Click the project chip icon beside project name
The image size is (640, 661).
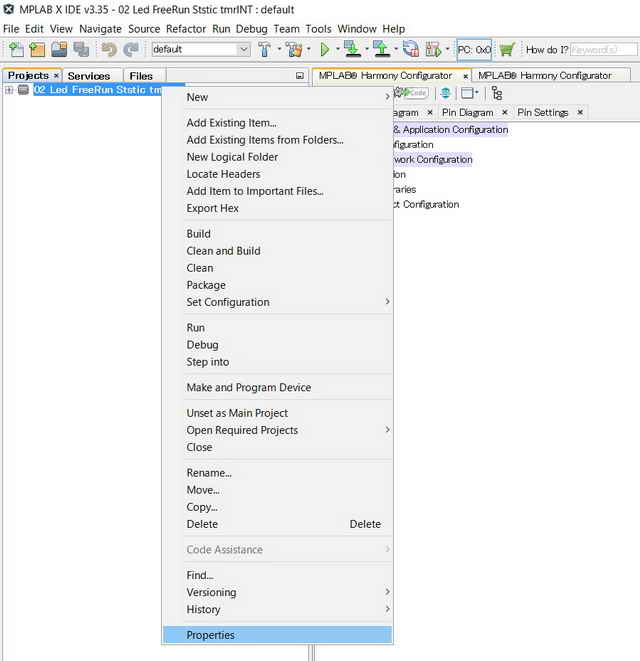click(x=23, y=89)
